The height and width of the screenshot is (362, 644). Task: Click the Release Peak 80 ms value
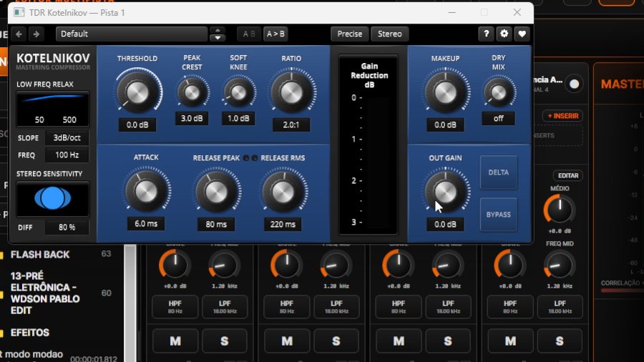point(216,224)
